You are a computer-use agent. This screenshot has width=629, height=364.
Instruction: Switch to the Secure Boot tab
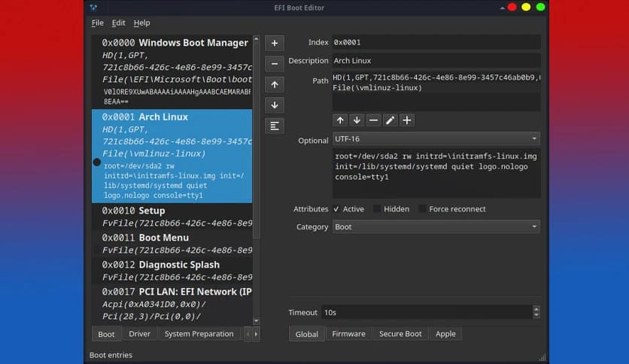pos(400,333)
